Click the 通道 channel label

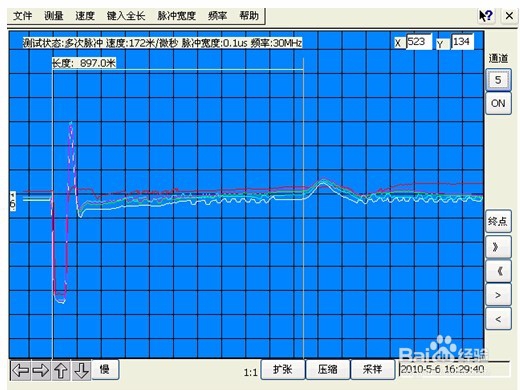point(498,58)
